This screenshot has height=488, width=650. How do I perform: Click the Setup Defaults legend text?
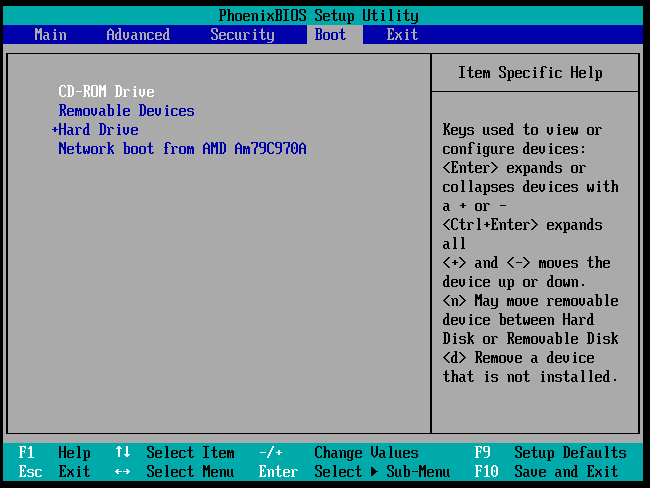(570, 452)
